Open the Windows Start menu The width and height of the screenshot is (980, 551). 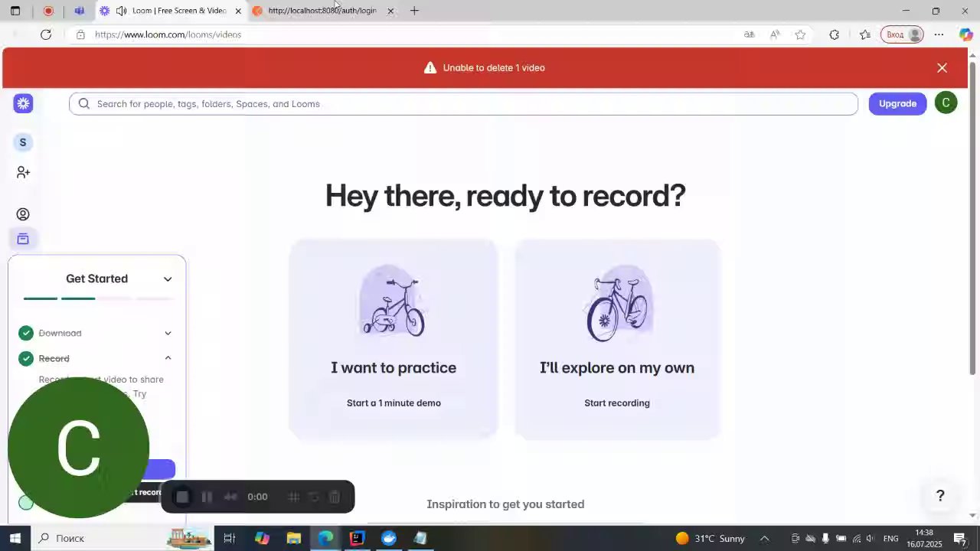point(15,538)
